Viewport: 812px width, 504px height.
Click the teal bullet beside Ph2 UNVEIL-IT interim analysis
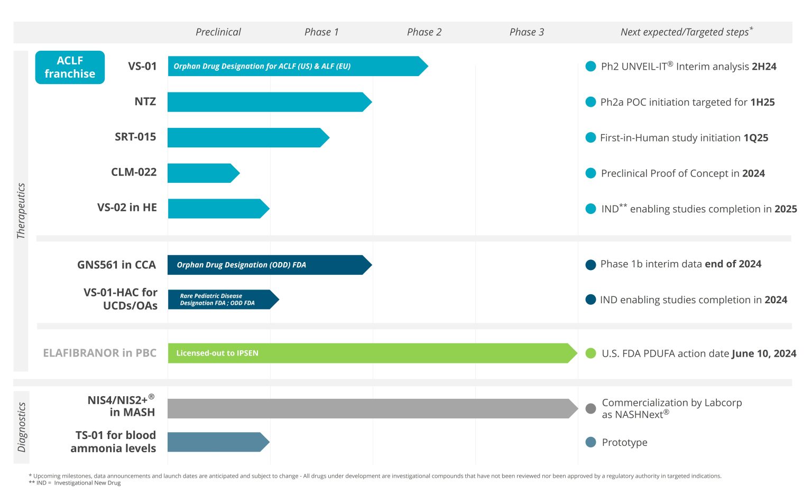point(590,67)
